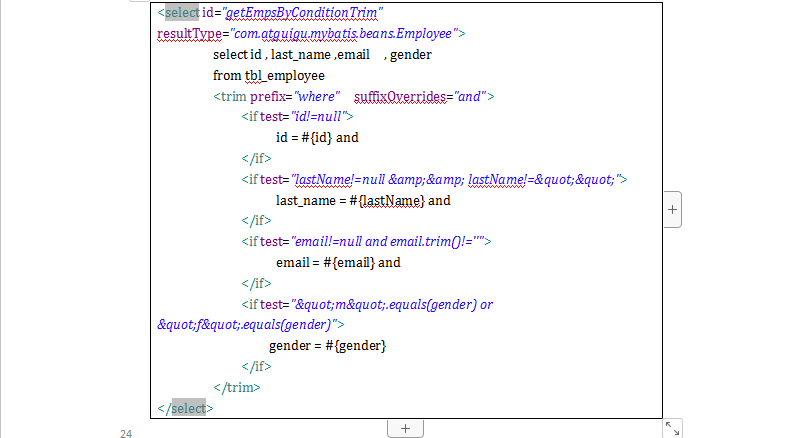
Task: Click the page number 24
Action: pyautogui.click(x=126, y=433)
